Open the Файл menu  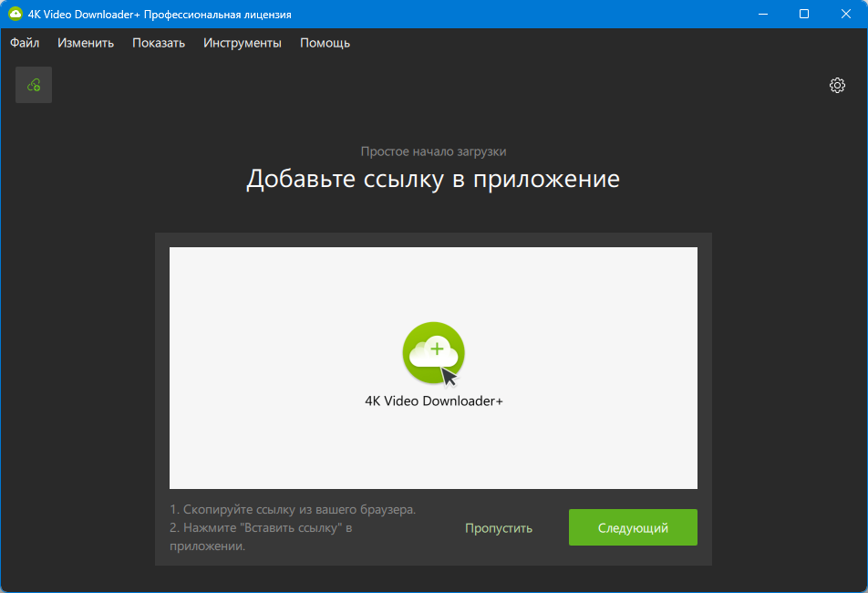point(25,43)
